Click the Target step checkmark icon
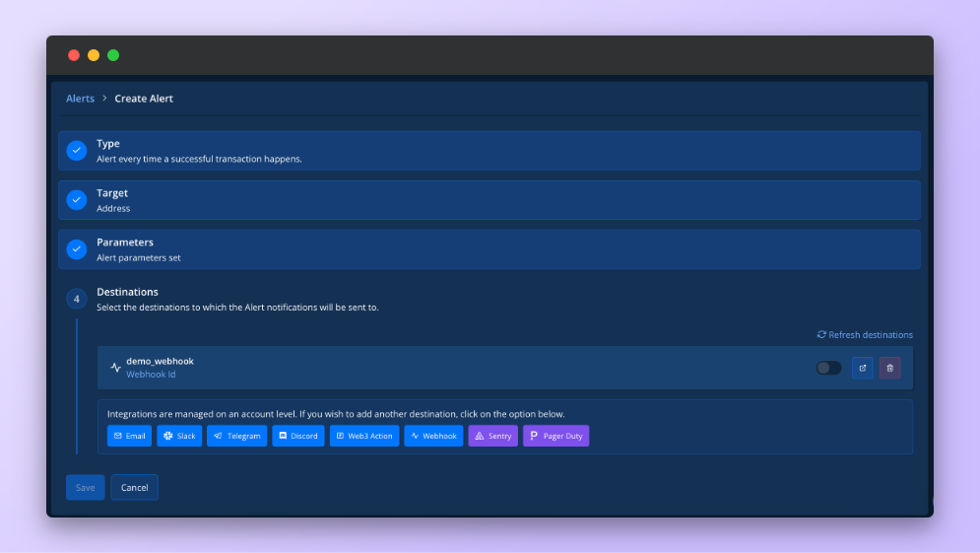980x553 pixels. [x=77, y=200]
